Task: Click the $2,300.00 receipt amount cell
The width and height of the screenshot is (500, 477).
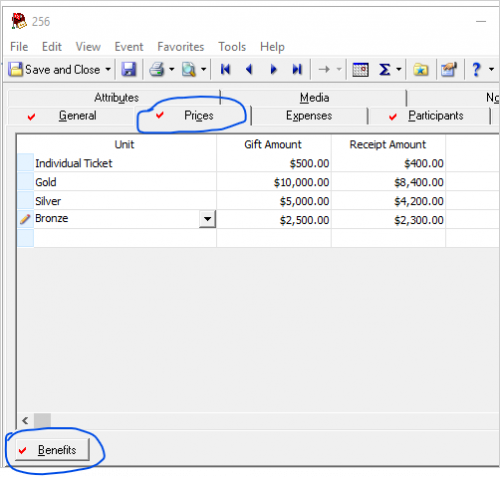Action: pos(388,220)
